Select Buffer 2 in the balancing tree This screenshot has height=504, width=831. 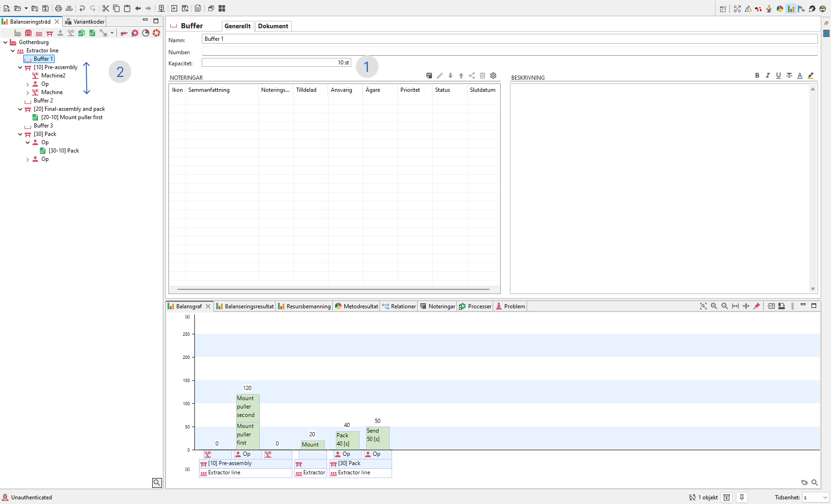[x=43, y=101]
